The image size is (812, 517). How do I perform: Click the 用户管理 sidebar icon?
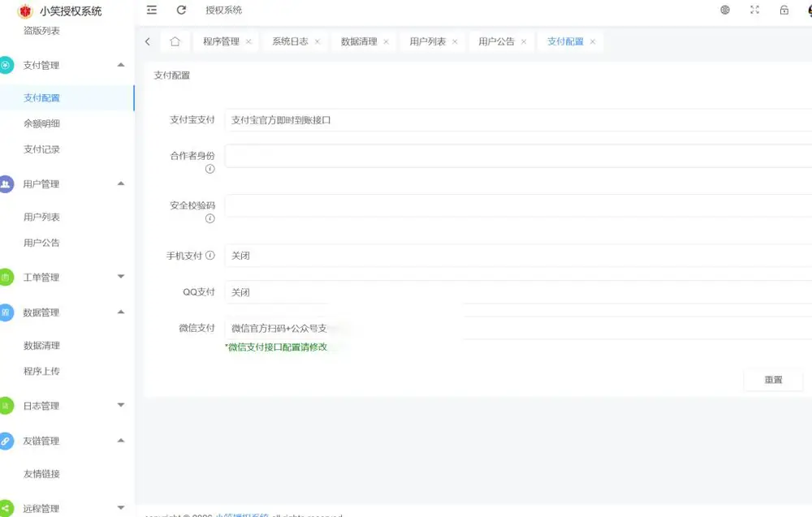click(6, 183)
